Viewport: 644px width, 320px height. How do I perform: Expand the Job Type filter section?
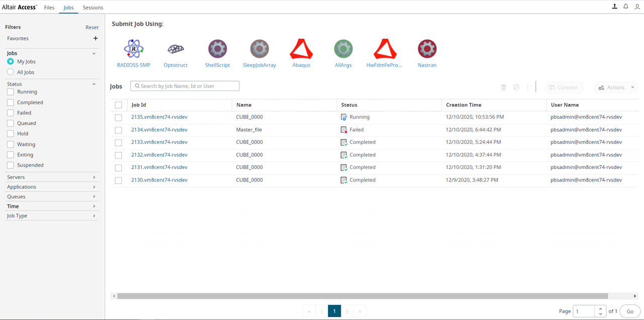point(94,216)
